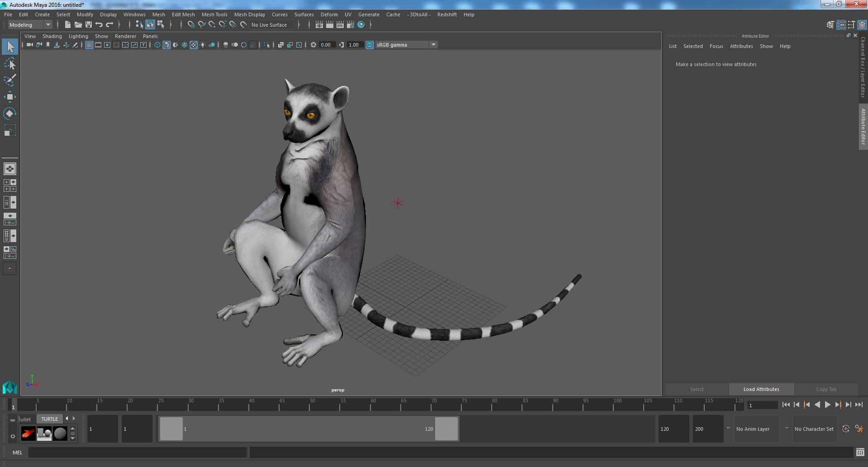Open the panel Shading menu
Screen dimensions: 868x467
click(52, 36)
